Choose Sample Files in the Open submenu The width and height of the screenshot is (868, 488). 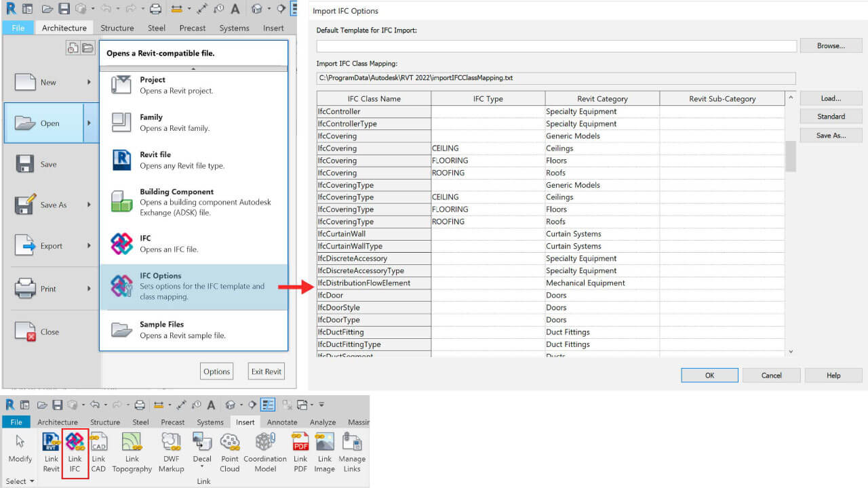194,330
